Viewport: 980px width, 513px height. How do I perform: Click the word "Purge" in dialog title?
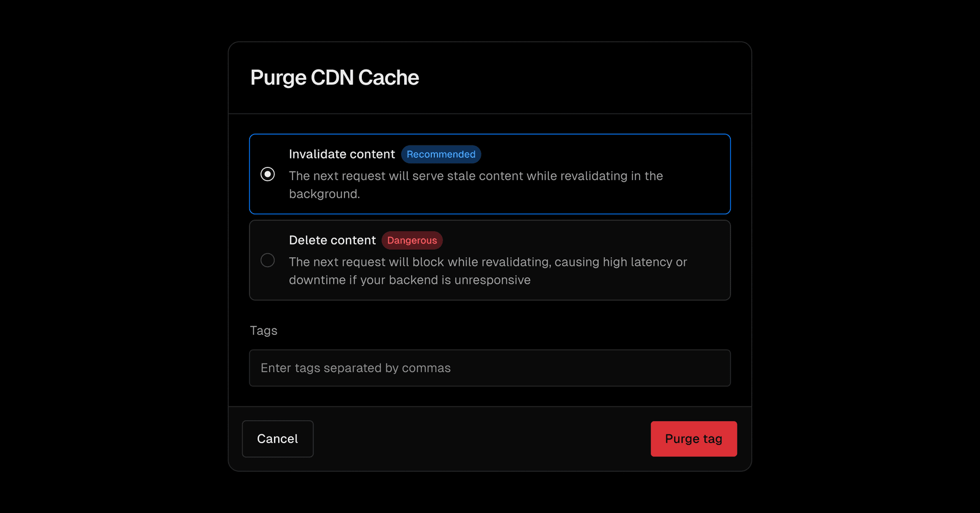coord(278,78)
